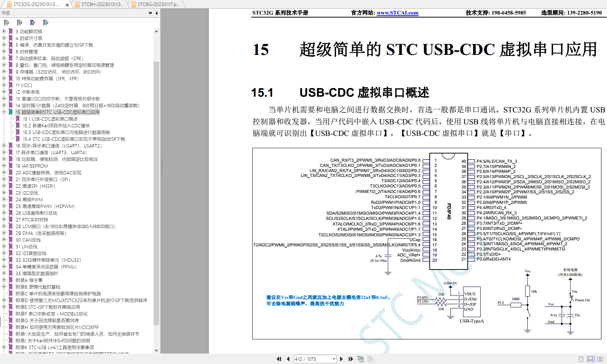Switch to continuous page view
This screenshot has width=607, height=364.
pos(590,359)
